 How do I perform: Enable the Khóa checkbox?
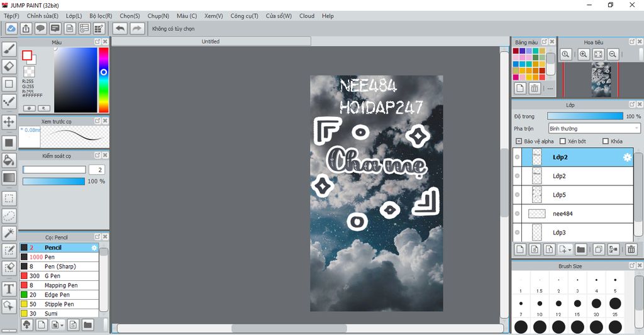click(606, 141)
